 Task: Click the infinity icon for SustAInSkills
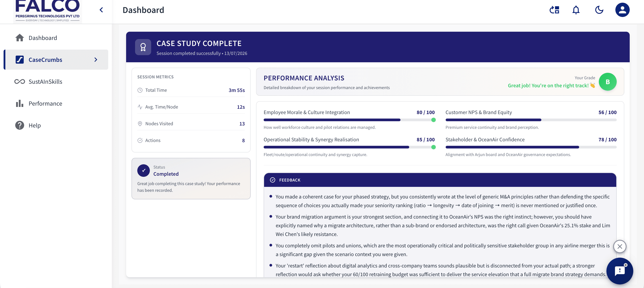click(19, 82)
